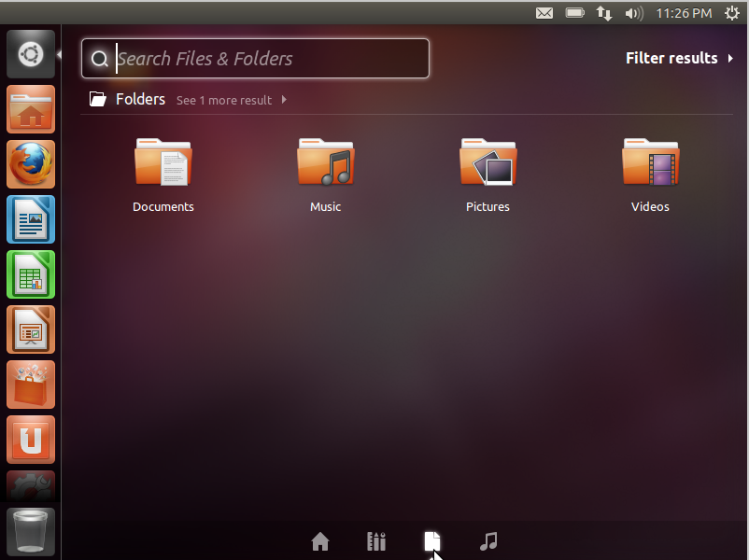
Task: Open the Home lens in the Dash
Action: 320,540
